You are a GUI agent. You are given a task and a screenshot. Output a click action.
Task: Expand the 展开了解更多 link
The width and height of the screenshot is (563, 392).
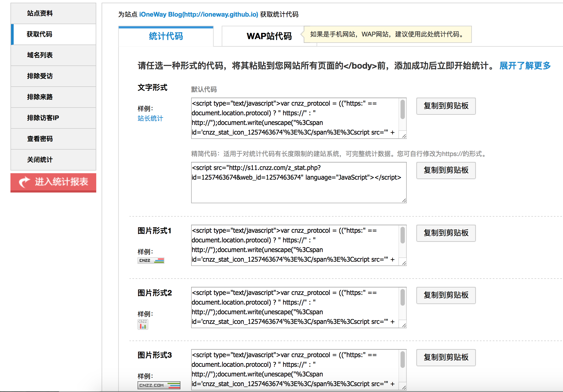pos(525,66)
